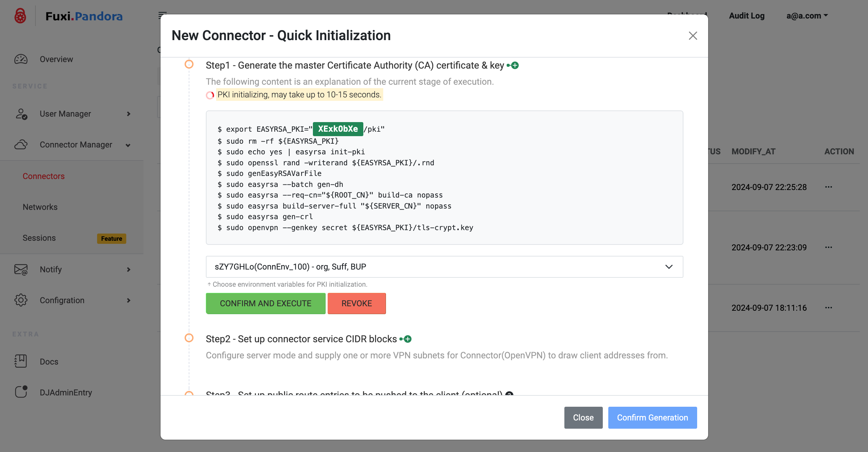Click the DJAdminEntry icon
This screenshot has width=868, height=452.
click(21, 392)
